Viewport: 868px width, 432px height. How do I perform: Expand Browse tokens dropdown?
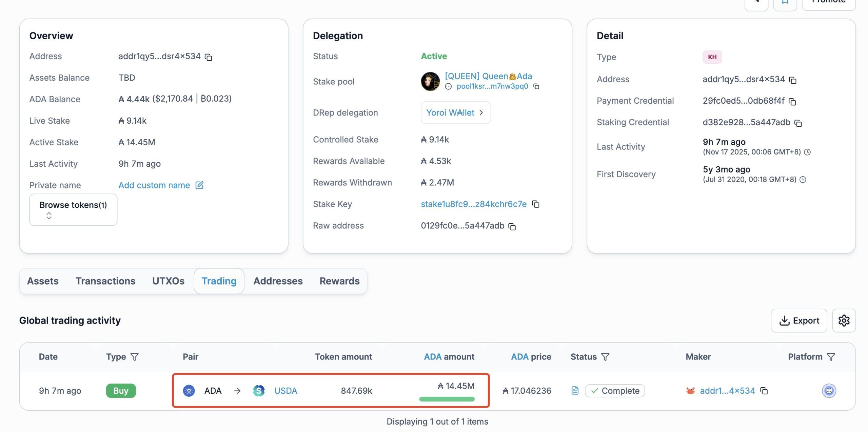pyautogui.click(x=73, y=210)
